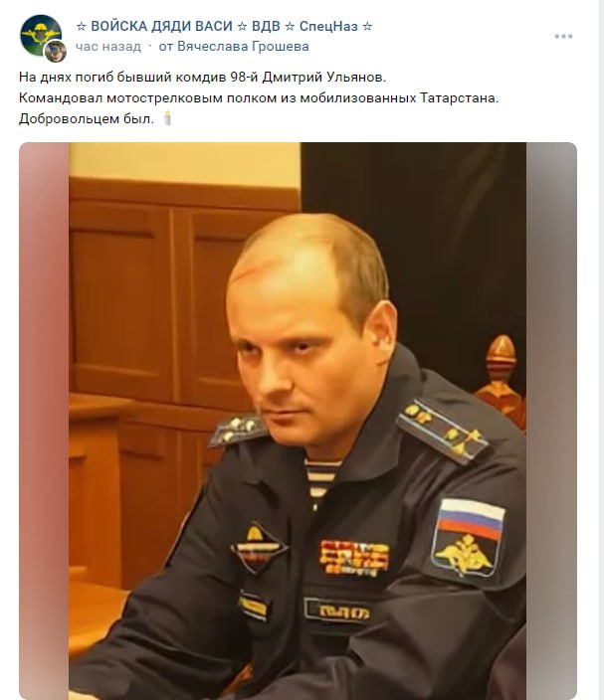Viewport: 604px width, 700px height.
Task: Click the shoulder epaulette with stars
Action: click(x=442, y=431)
